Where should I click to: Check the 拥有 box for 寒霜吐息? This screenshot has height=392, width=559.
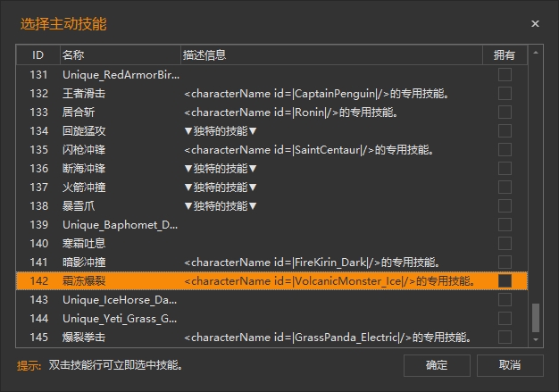pyautogui.click(x=505, y=244)
